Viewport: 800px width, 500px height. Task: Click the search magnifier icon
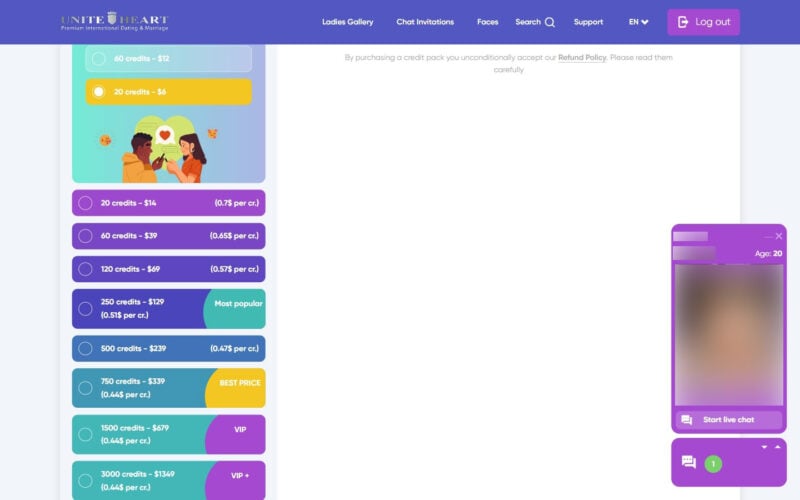point(549,22)
